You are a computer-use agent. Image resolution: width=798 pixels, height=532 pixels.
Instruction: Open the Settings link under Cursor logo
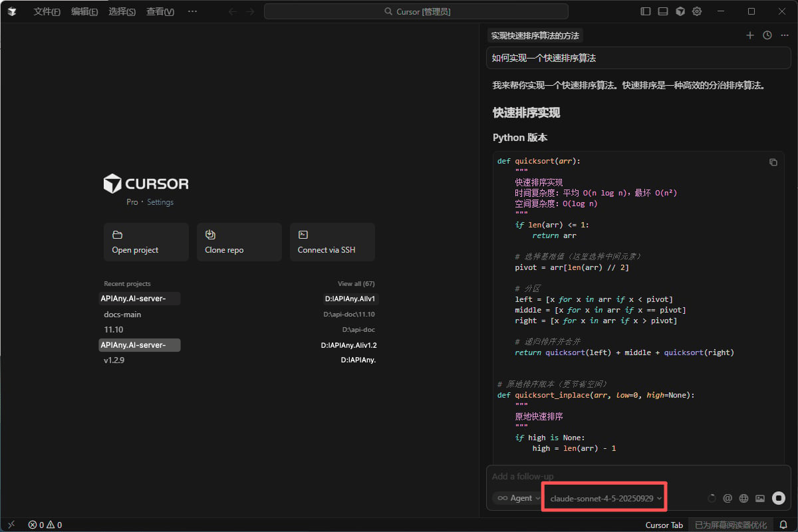tap(160, 202)
